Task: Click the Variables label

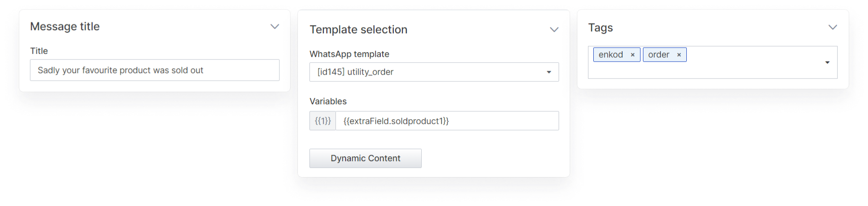Action: pyautogui.click(x=328, y=101)
